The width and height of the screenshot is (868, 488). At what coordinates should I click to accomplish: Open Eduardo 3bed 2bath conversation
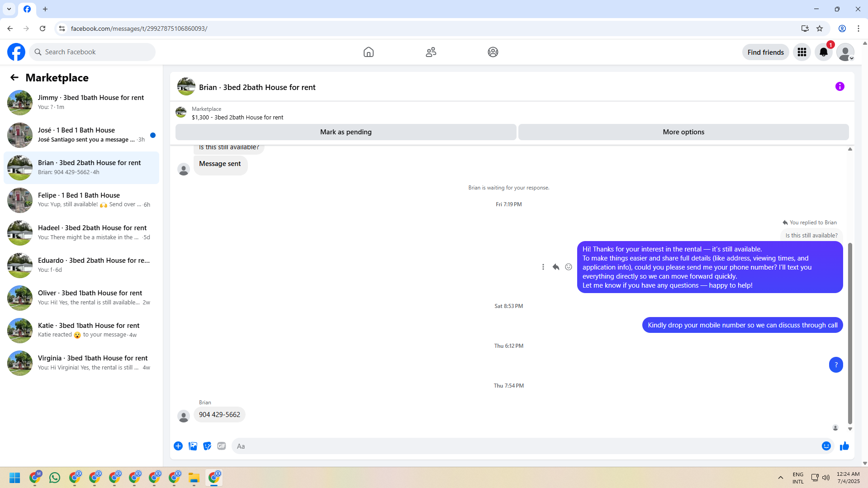point(81,265)
